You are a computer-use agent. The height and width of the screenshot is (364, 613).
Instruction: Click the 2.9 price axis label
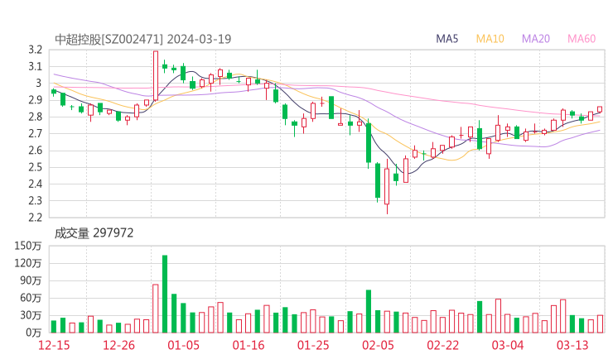tap(35, 100)
